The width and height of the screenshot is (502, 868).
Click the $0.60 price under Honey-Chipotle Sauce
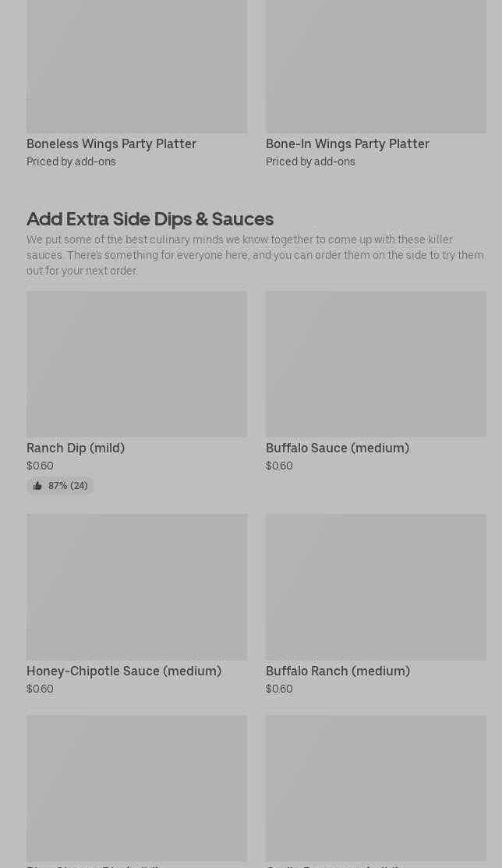[x=40, y=689]
